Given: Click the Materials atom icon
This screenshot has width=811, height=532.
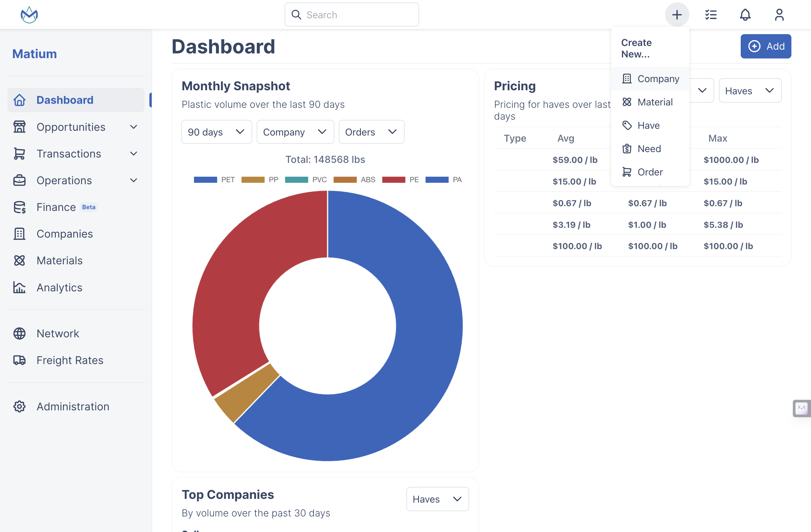Looking at the screenshot, I should pos(19,260).
